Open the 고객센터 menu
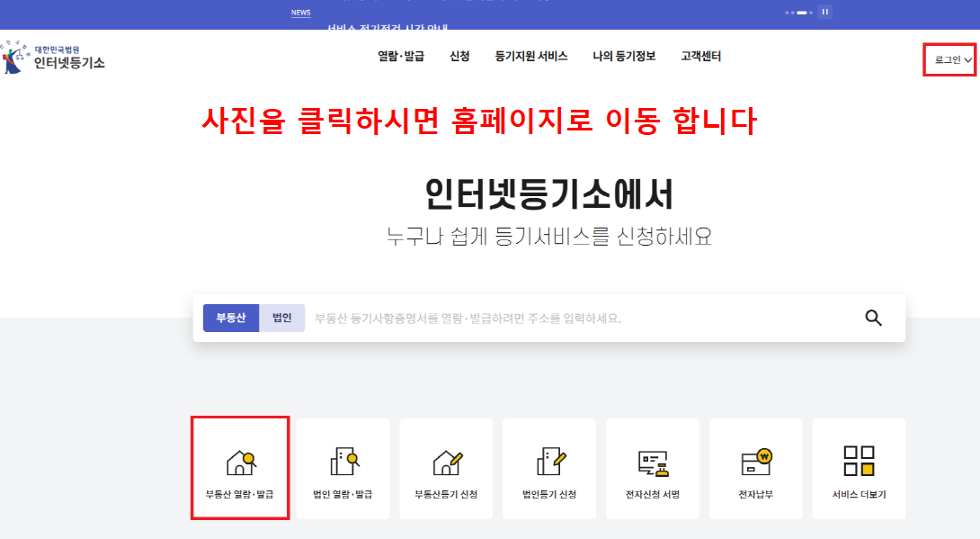Image resolution: width=980 pixels, height=539 pixels. click(700, 57)
